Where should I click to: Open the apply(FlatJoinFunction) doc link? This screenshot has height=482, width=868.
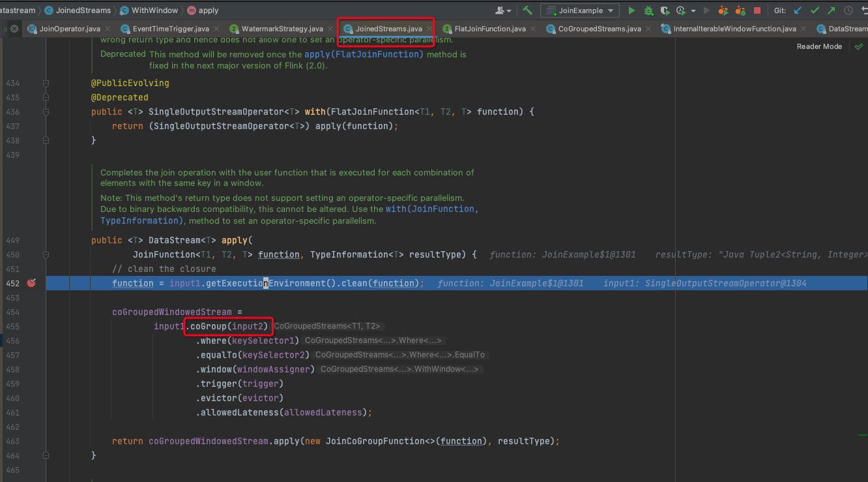click(x=364, y=54)
